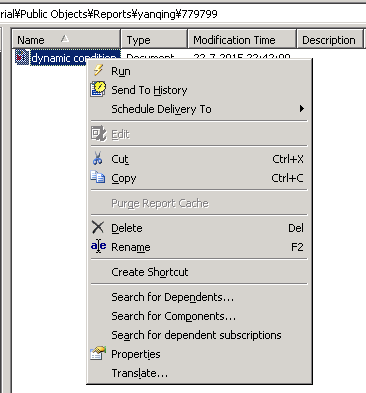Image resolution: width=366 pixels, height=393 pixels.
Task: Choose Rename from the context menu
Action: (199, 247)
